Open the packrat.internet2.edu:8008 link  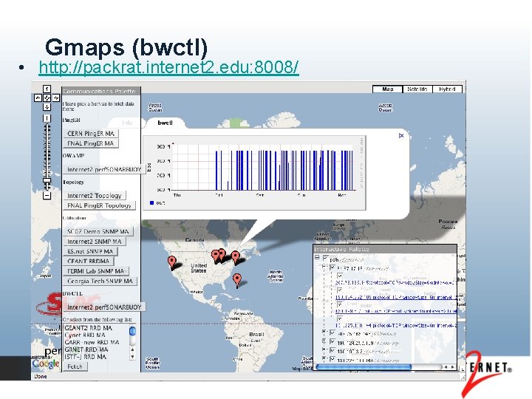(x=168, y=67)
